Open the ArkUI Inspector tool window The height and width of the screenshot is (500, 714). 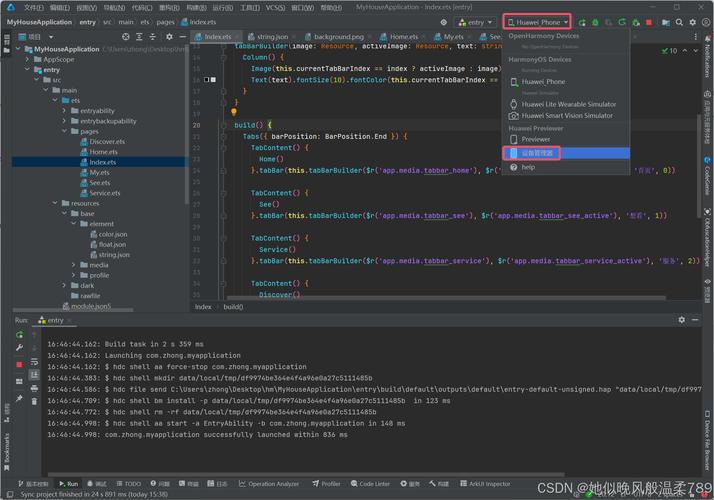(485, 484)
